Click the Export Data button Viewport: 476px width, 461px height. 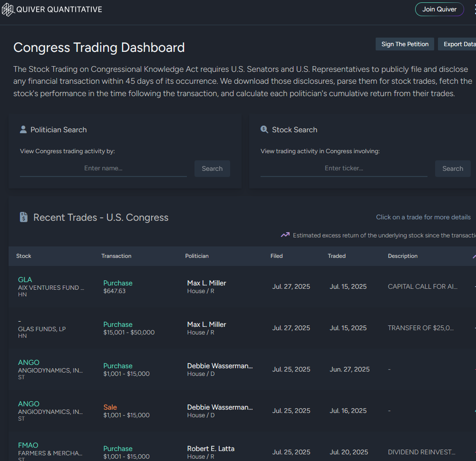click(457, 44)
